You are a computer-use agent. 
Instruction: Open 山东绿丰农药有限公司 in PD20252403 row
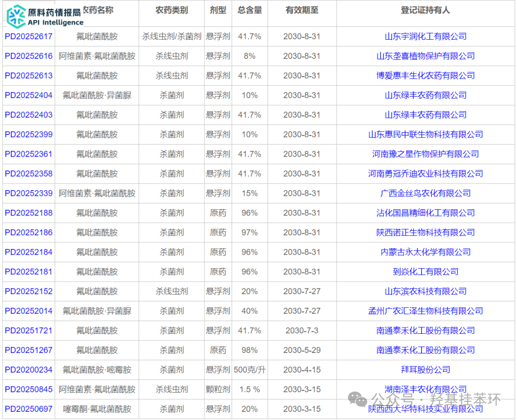(426, 115)
